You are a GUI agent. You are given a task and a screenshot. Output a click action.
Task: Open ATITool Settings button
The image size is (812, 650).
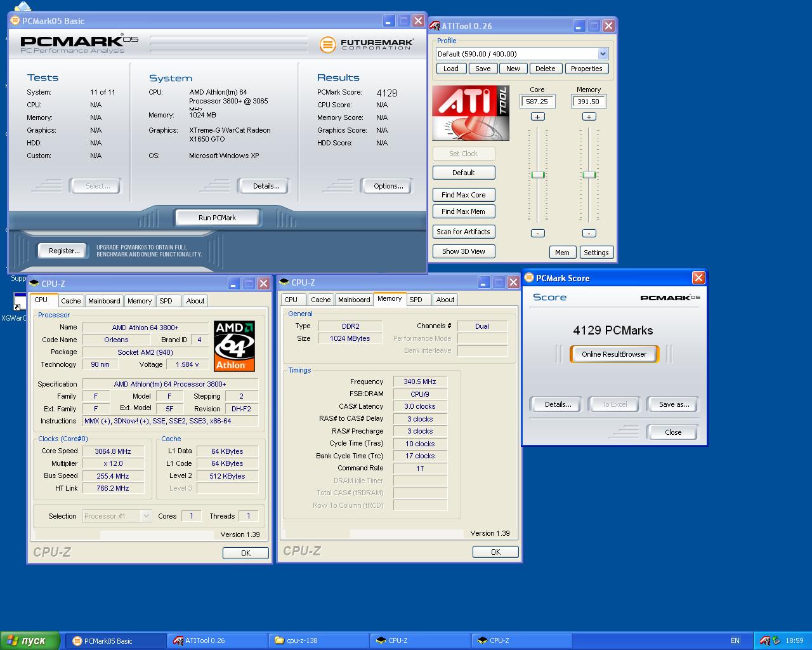[596, 253]
